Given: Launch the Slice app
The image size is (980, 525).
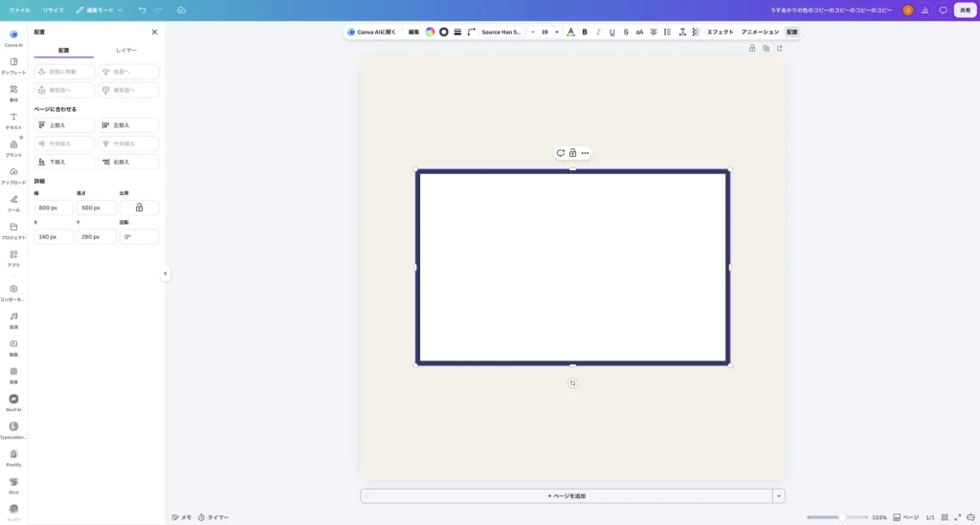Looking at the screenshot, I should (13, 485).
